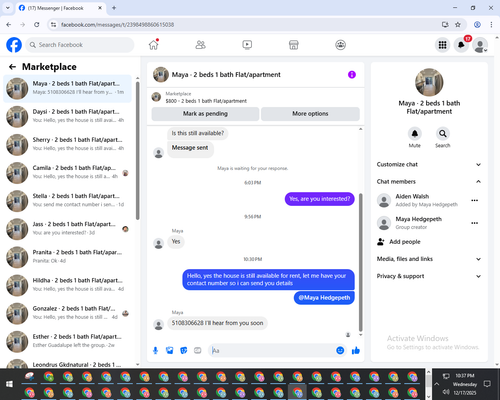
Task: Open the Maya conversation in the list
Action: pyautogui.click(x=67, y=88)
